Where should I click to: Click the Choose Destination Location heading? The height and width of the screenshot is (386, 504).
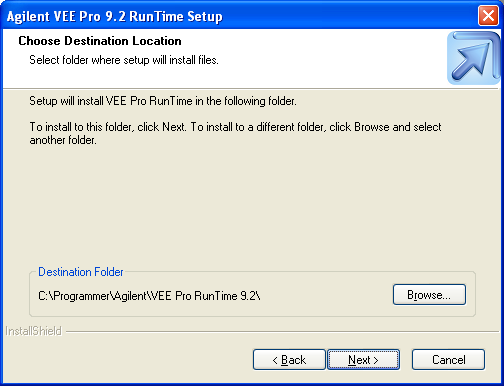coord(100,41)
